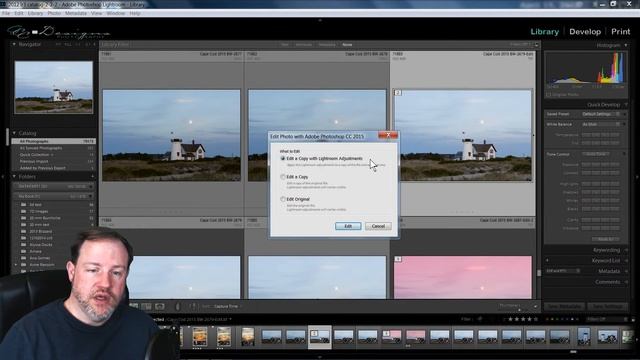640x360 pixels.
Task: Select the first orange sunset filmstrip thumbnail
Action: point(200,336)
